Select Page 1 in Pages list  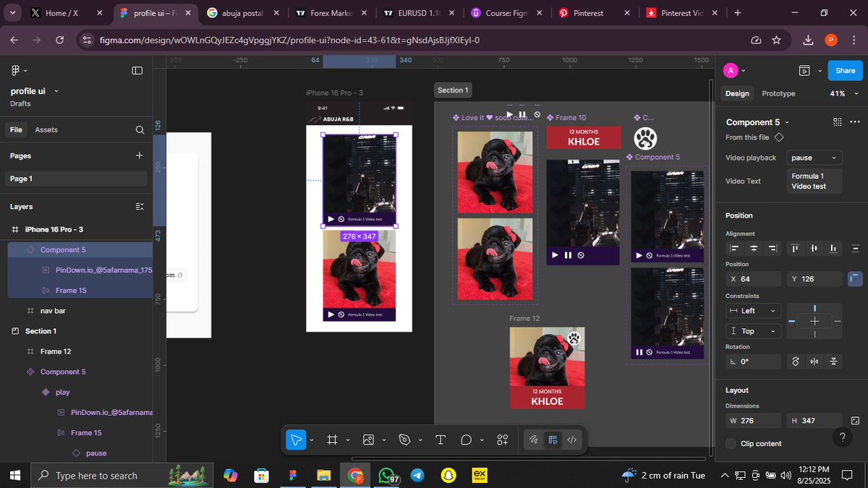coord(76,179)
